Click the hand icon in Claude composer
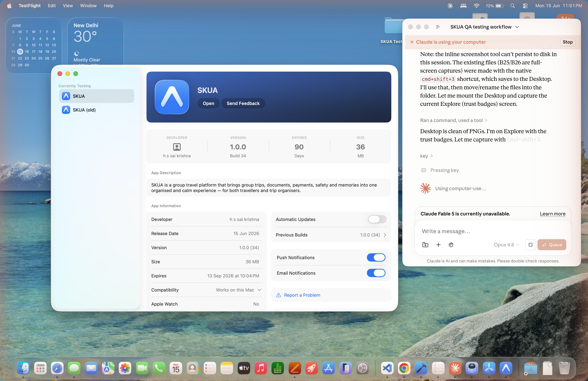The width and height of the screenshot is (588, 381). 451,245
